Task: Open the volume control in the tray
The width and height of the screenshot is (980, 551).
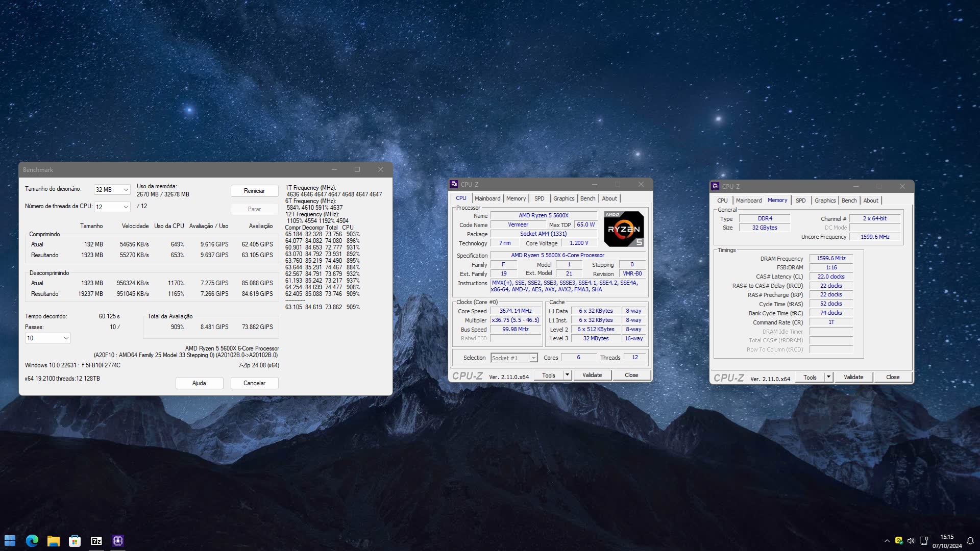Action: (911, 541)
